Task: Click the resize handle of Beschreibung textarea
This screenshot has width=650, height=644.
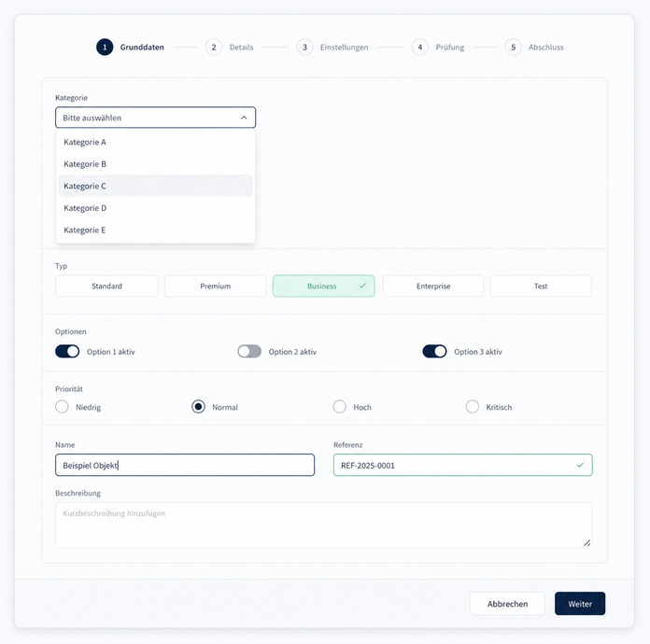Action: [x=587, y=543]
